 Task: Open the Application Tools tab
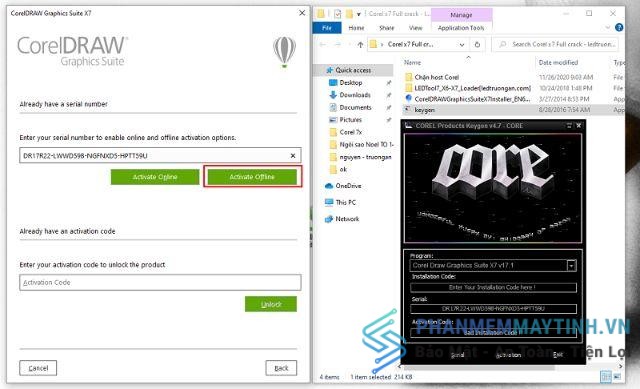(461, 28)
